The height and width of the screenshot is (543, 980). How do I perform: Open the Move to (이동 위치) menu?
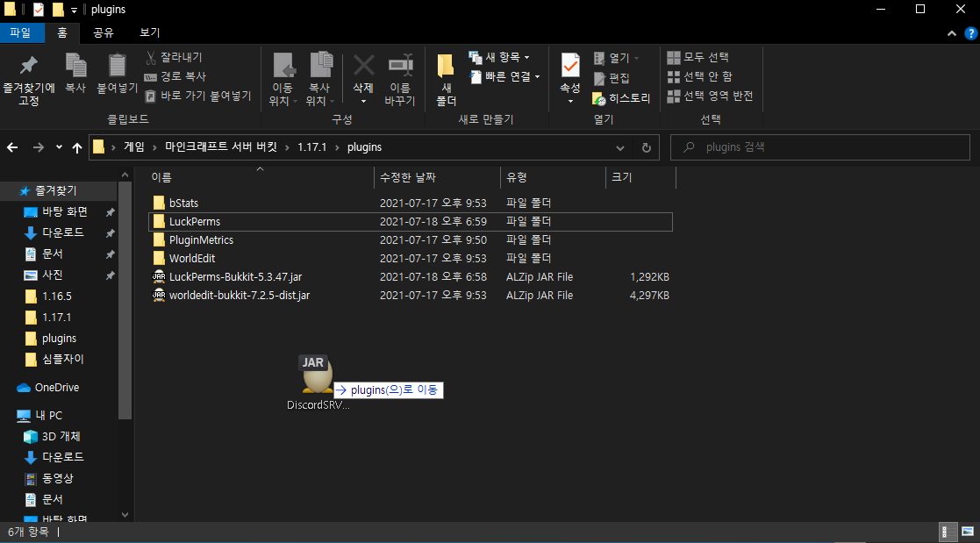tap(283, 80)
